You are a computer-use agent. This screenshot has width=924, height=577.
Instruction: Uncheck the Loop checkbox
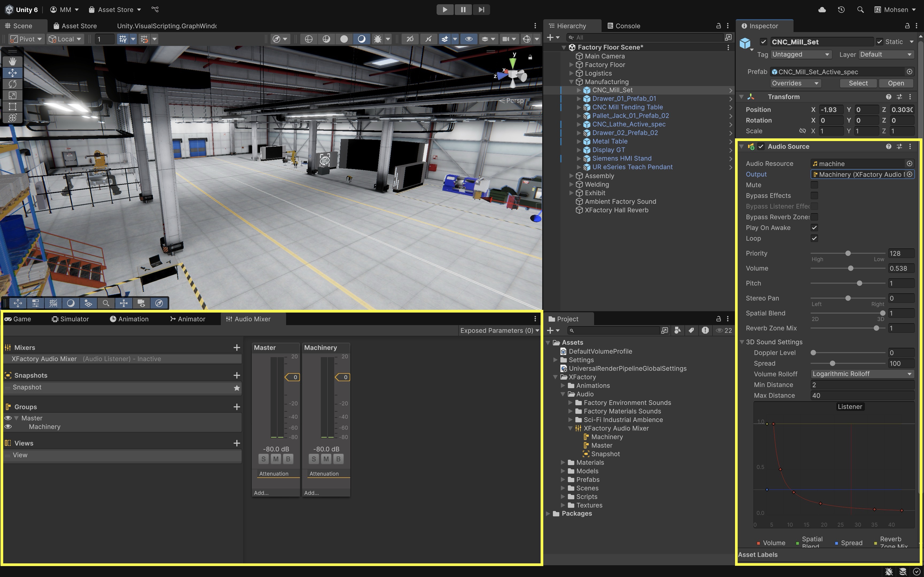click(x=814, y=239)
